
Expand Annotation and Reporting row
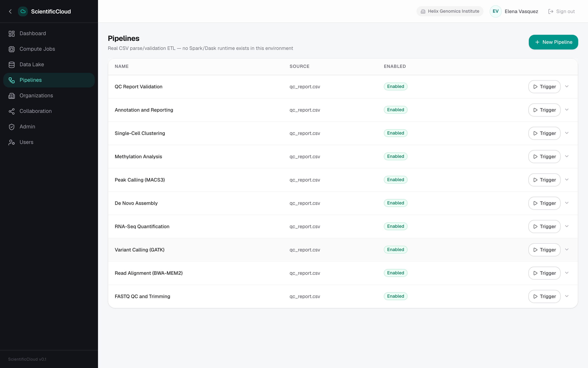click(567, 110)
